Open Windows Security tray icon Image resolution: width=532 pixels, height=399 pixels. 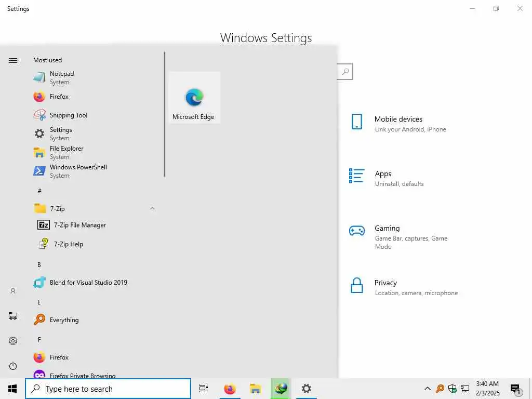click(453, 389)
